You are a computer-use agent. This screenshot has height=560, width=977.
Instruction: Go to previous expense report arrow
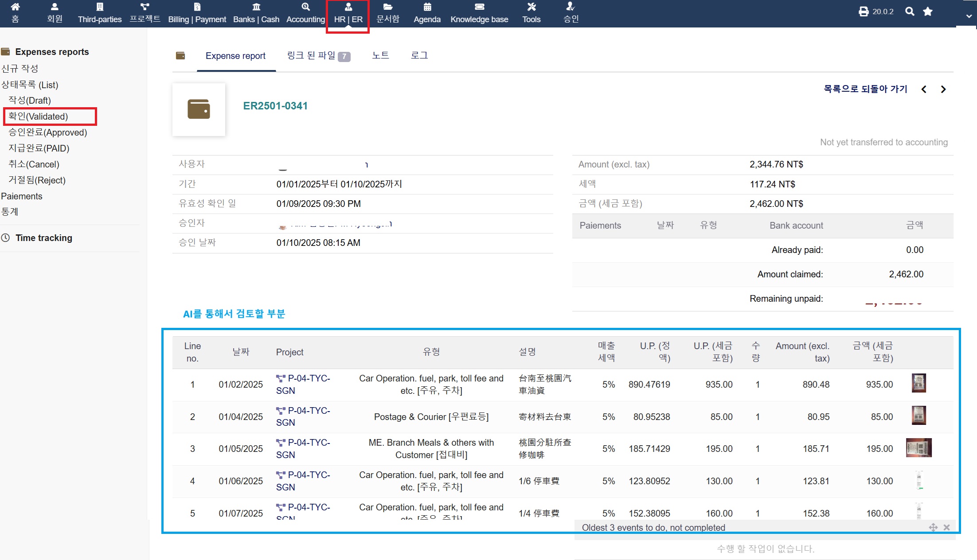[x=924, y=89]
